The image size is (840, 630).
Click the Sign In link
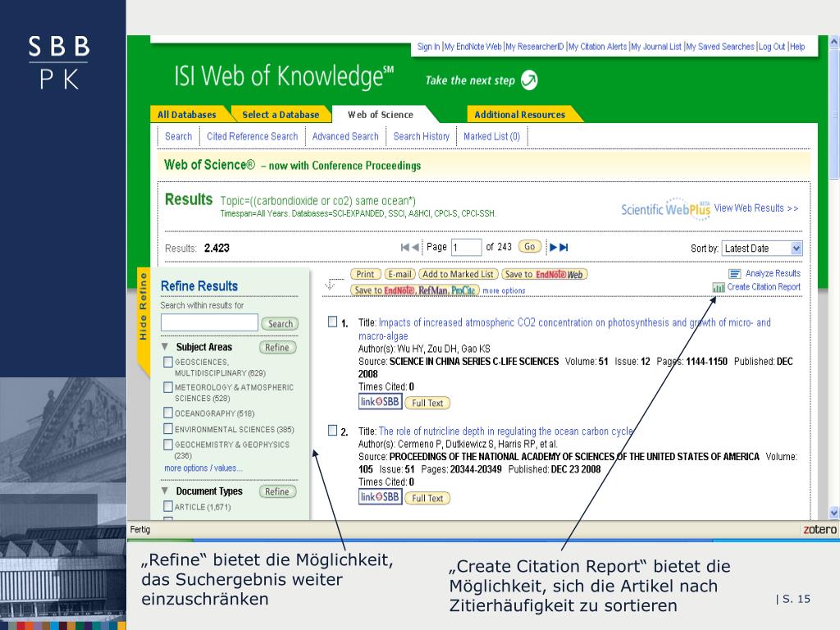[x=428, y=47]
